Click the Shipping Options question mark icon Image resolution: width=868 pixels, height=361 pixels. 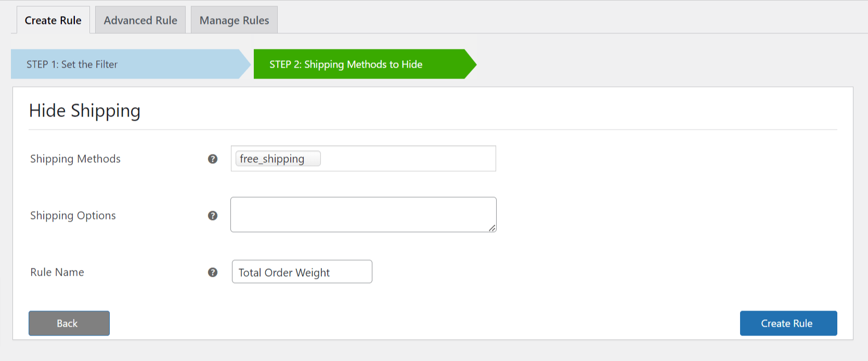[x=213, y=215]
